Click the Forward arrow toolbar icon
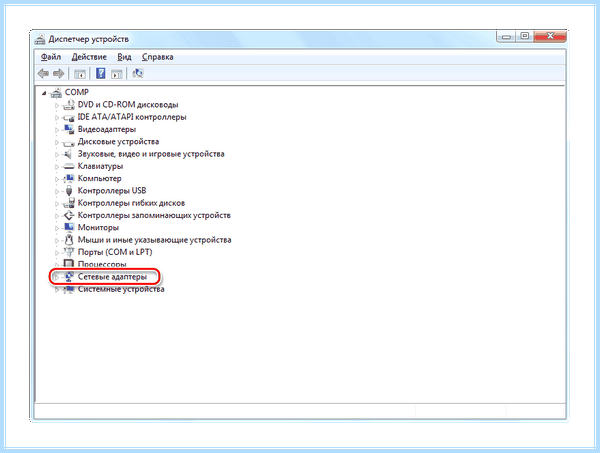The image size is (600, 453). coord(59,73)
